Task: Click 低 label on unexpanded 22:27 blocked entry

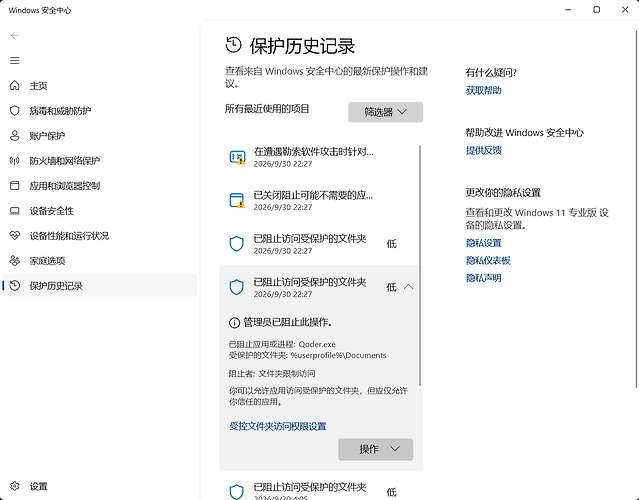Action: point(391,244)
